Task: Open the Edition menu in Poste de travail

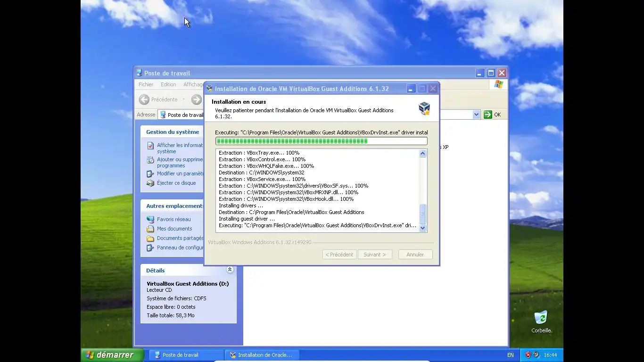Action: coord(168,84)
